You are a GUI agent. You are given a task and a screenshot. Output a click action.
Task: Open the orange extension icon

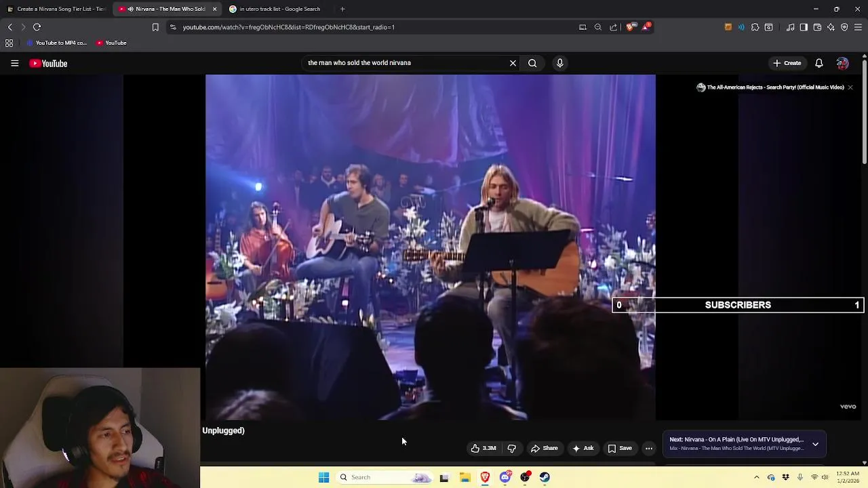pyautogui.click(x=728, y=27)
